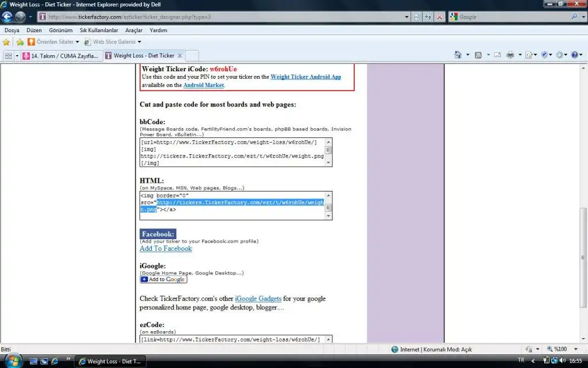Screen dimensions: 588x368
Task: Open the Page menu icon
Action: (531, 55)
